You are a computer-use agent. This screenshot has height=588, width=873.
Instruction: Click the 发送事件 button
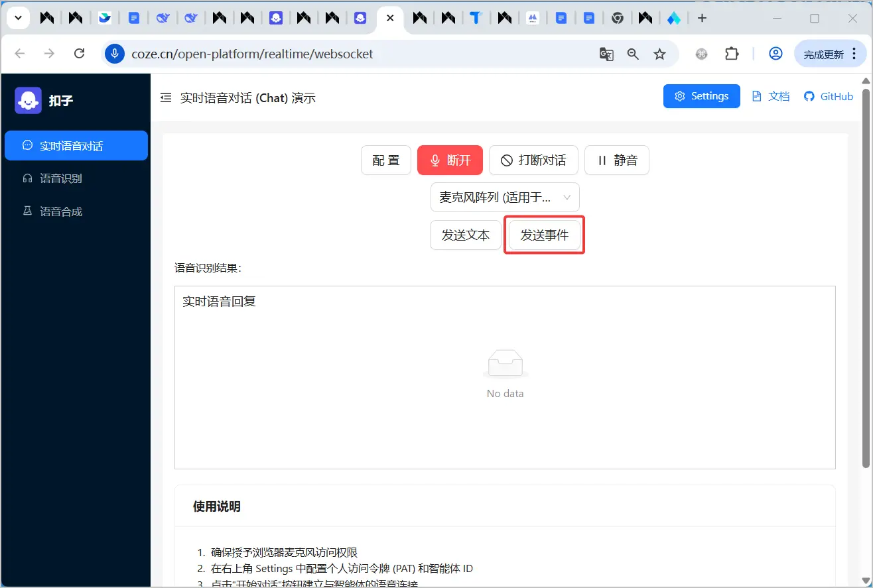545,235
